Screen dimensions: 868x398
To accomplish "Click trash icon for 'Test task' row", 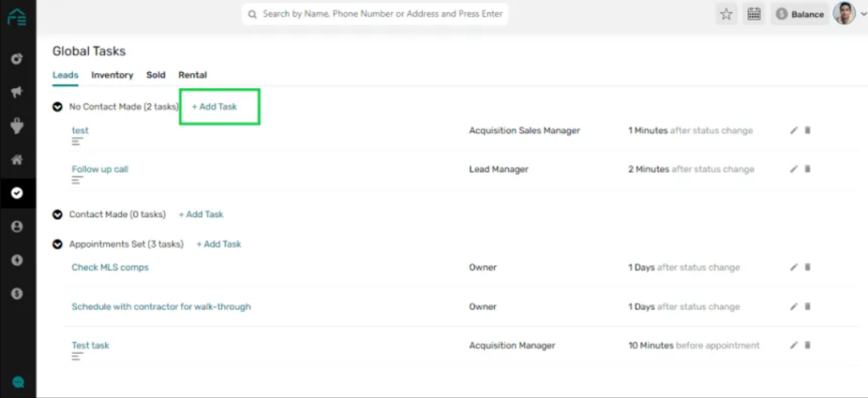I will click(x=807, y=345).
